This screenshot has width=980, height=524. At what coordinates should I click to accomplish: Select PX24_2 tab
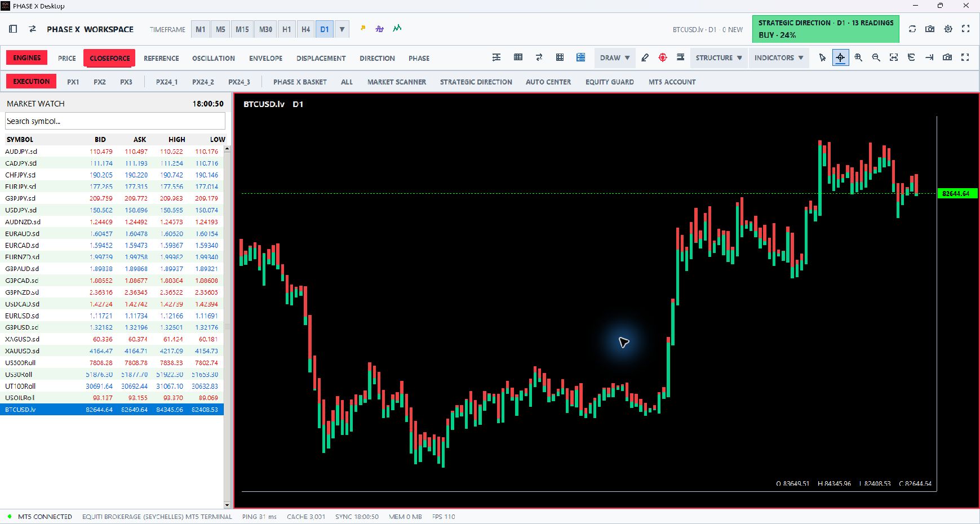tap(203, 82)
